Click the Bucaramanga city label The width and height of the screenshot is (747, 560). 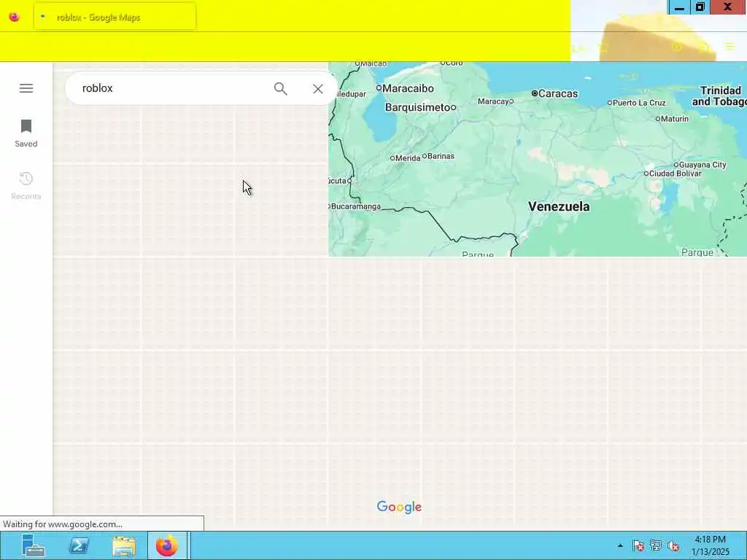(355, 206)
